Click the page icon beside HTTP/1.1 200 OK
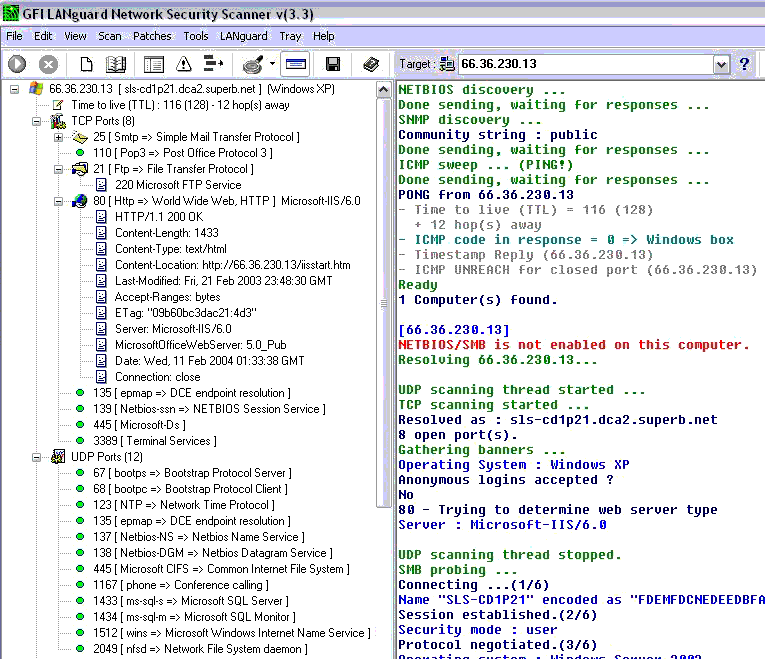This screenshot has height=659, width=765. [x=101, y=217]
